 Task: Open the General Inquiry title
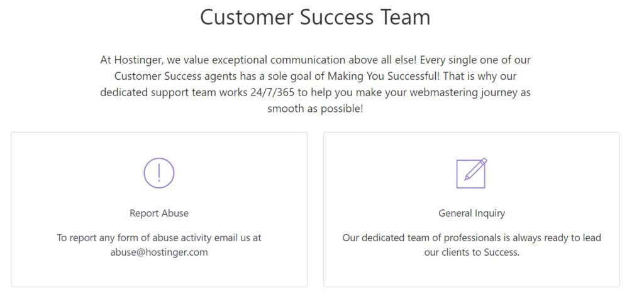[472, 213]
